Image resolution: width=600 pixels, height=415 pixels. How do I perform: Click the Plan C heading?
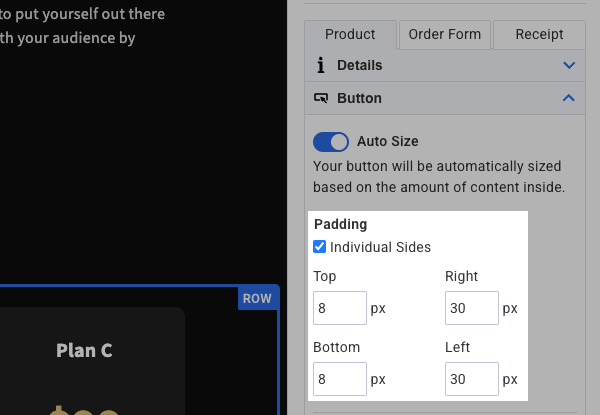click(x=84, y=350)
